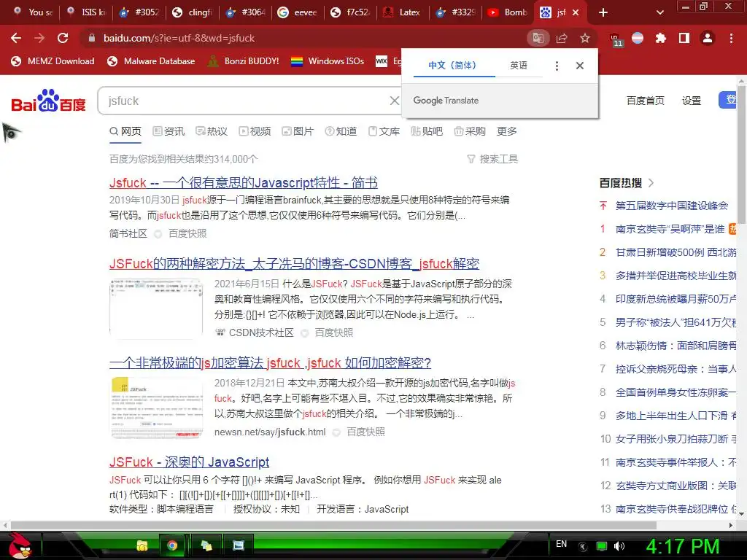Image resolution: width=747 pixels, height=560 pixels.
Task: Switch to 贴吧 results tab
Action: pos(427,131)
